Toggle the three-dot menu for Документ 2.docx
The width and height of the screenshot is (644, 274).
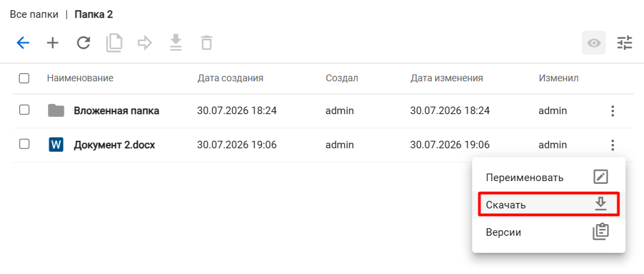click(x=613, y=145)
